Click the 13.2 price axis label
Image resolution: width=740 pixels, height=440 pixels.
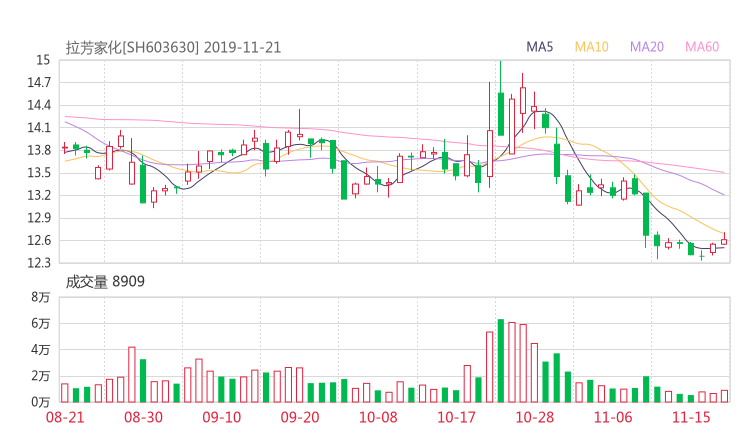39,195
